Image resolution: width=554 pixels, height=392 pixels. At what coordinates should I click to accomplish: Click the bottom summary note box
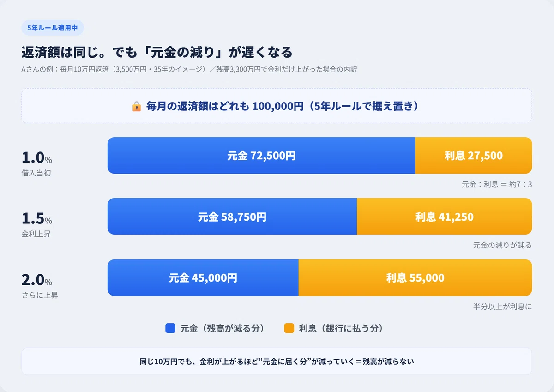click(x=277, y=362)
